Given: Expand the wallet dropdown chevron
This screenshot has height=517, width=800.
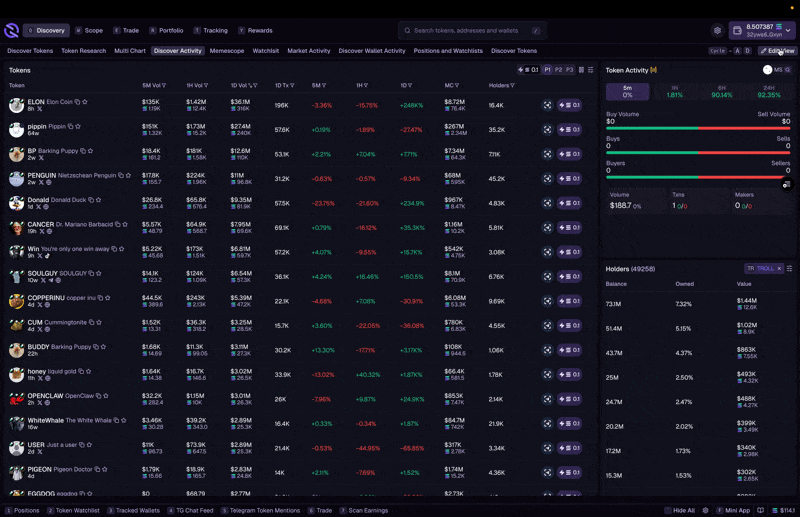Looking at the screenshot, I should pyautogui.click(x=788, y=31).
